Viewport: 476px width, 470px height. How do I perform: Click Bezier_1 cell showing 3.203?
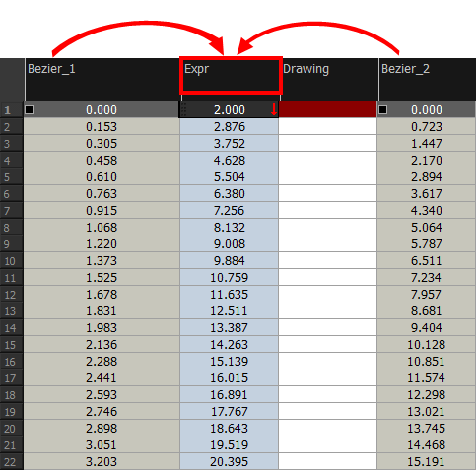click(x=102, y=462)
